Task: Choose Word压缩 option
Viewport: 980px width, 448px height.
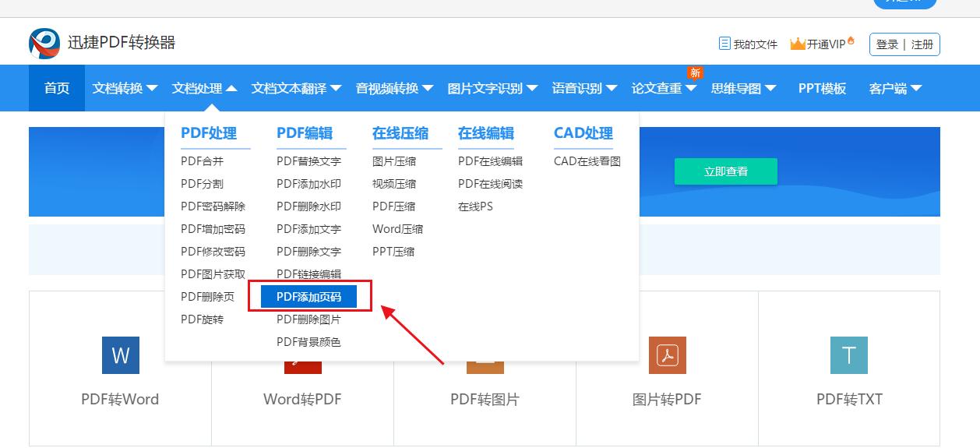Action: pyautogui.click(x=398, y=229)
